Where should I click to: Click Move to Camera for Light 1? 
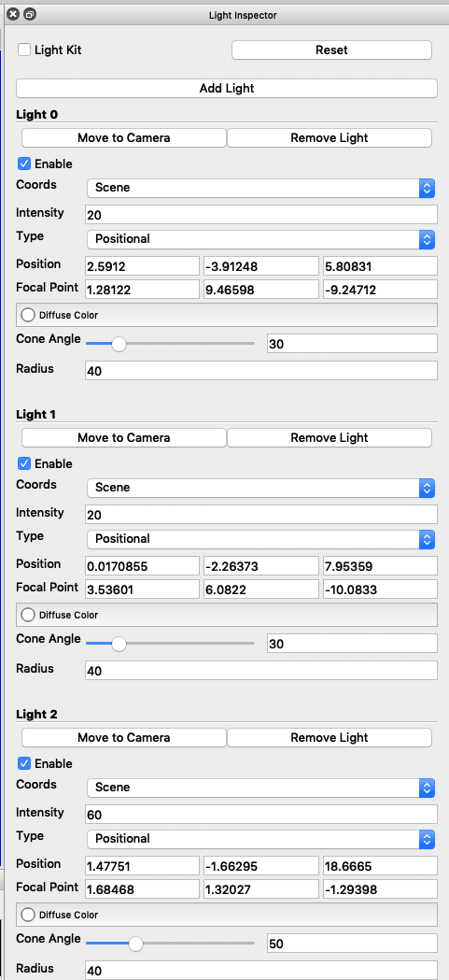pos(123,437)
